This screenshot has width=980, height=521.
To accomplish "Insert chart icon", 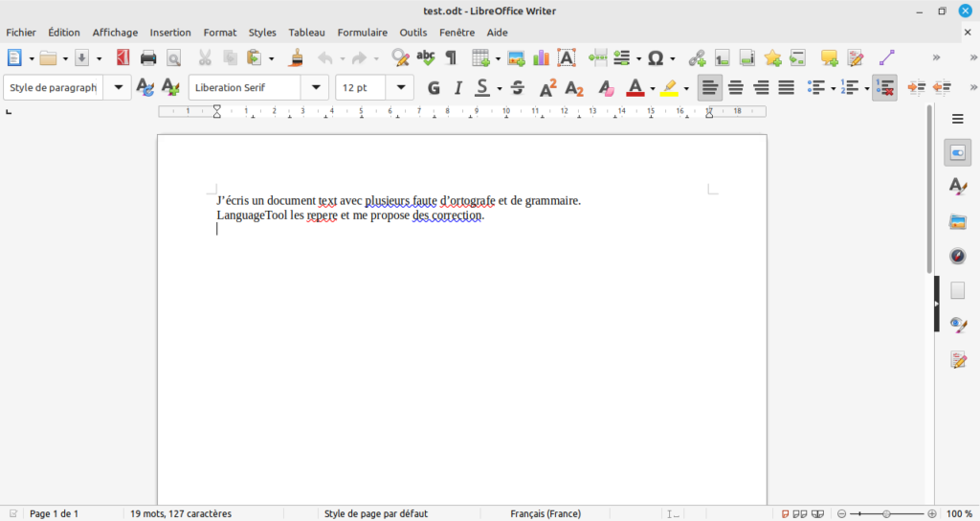I will tap(542, 57).
